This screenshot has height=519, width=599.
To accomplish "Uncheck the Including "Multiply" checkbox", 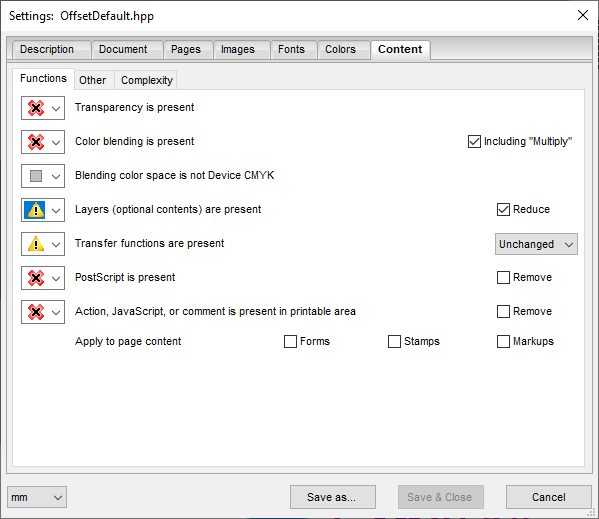I will (x=474, y=141).
